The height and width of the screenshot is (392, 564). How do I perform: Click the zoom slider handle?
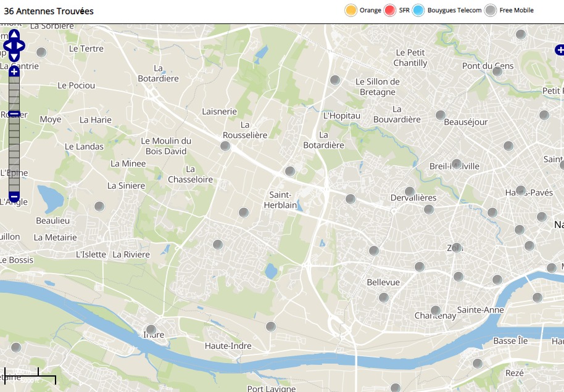14,114
